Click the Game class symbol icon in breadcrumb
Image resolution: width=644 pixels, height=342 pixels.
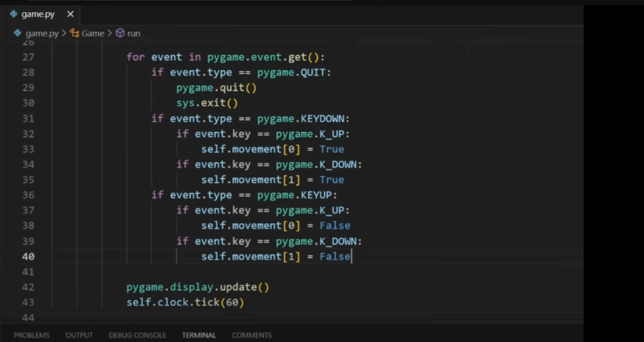coord(75,33)
